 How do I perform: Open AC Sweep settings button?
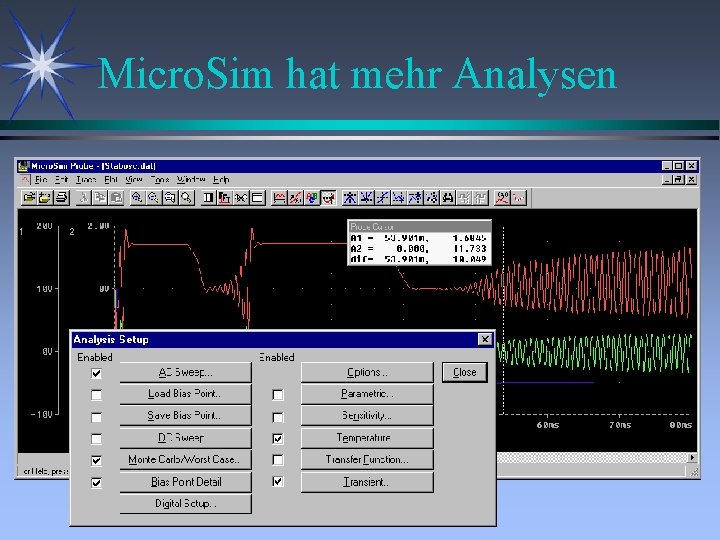coord(186,372)
